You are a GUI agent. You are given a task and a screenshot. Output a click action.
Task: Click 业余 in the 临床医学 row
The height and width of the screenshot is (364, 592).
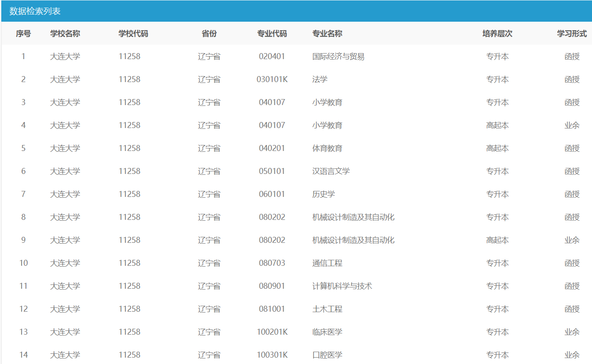click(x=572, y=332)
